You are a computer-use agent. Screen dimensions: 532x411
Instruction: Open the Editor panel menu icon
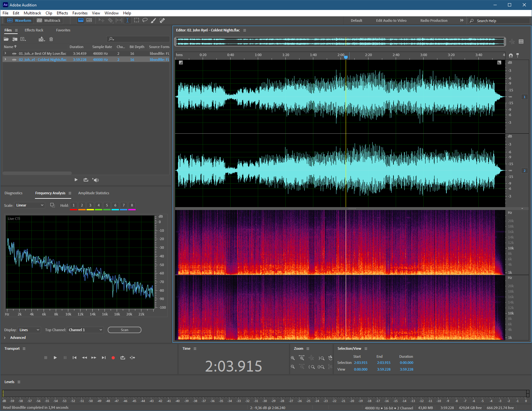point(245,30)
